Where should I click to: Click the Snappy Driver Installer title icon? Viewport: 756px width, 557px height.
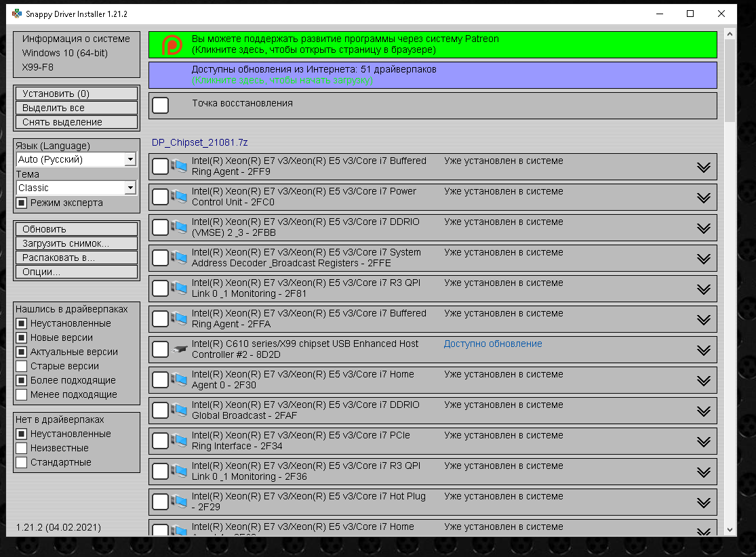pyautogui.click(x=17, y=14)
